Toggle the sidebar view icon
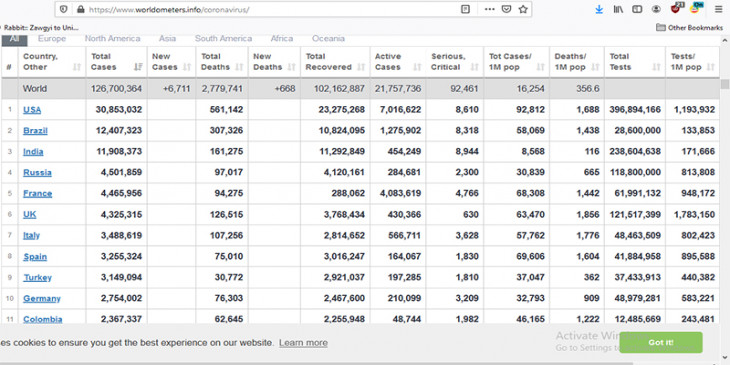This screenshot has height=365, width=730. [637, 9]
